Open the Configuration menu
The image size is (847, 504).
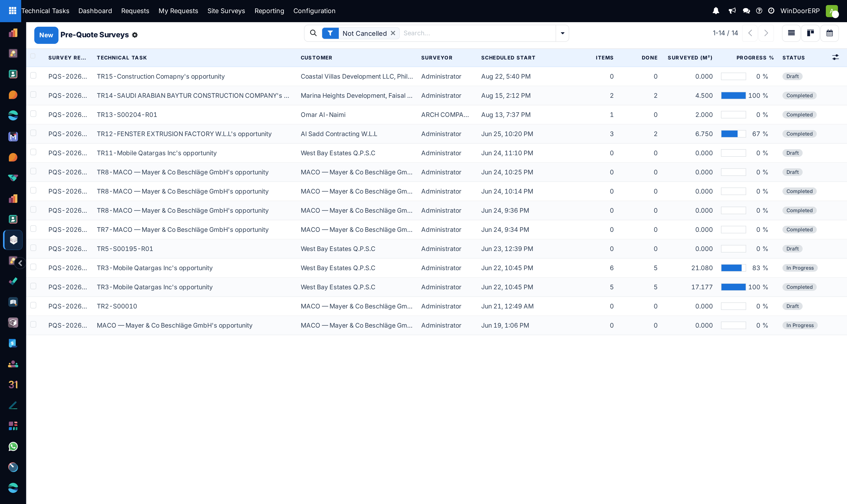[x=314, y=11]
